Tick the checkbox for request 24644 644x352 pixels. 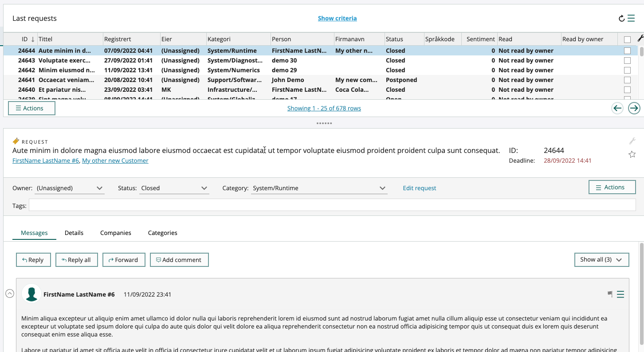pos(627,51)
